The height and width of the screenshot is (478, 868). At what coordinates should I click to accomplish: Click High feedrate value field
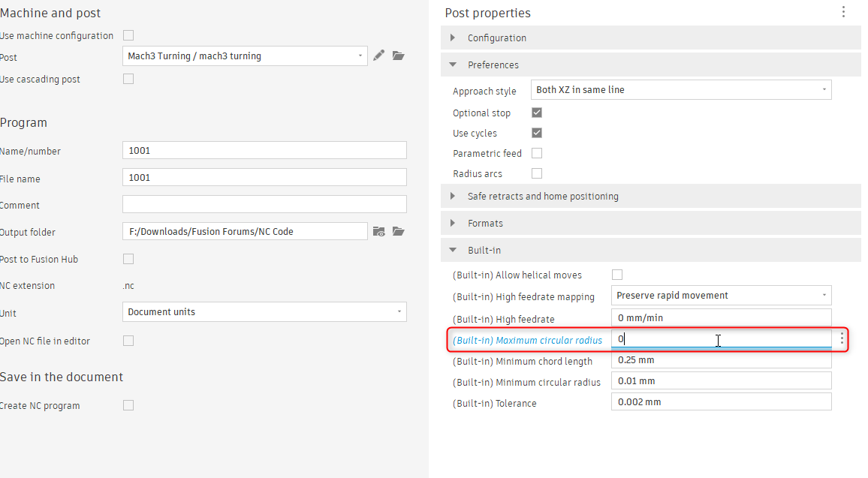(x=722, y=318)
